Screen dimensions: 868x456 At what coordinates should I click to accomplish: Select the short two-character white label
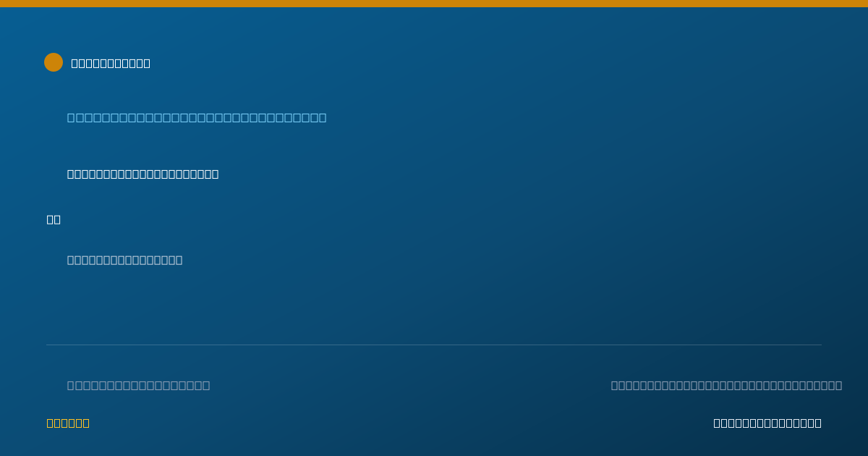coord(54,219)
